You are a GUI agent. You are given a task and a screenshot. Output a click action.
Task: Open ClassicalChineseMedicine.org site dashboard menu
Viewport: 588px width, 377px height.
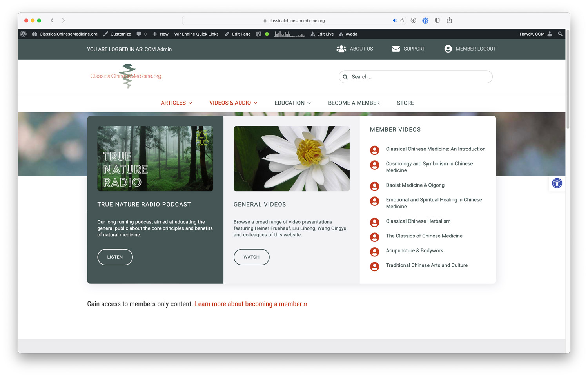pos(65,34)
